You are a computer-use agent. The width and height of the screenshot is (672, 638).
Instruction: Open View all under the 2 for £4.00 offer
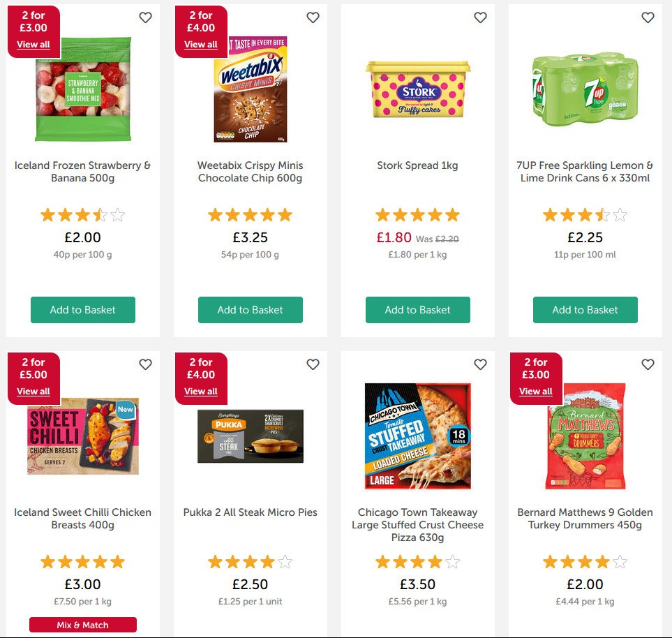[200, 44]
